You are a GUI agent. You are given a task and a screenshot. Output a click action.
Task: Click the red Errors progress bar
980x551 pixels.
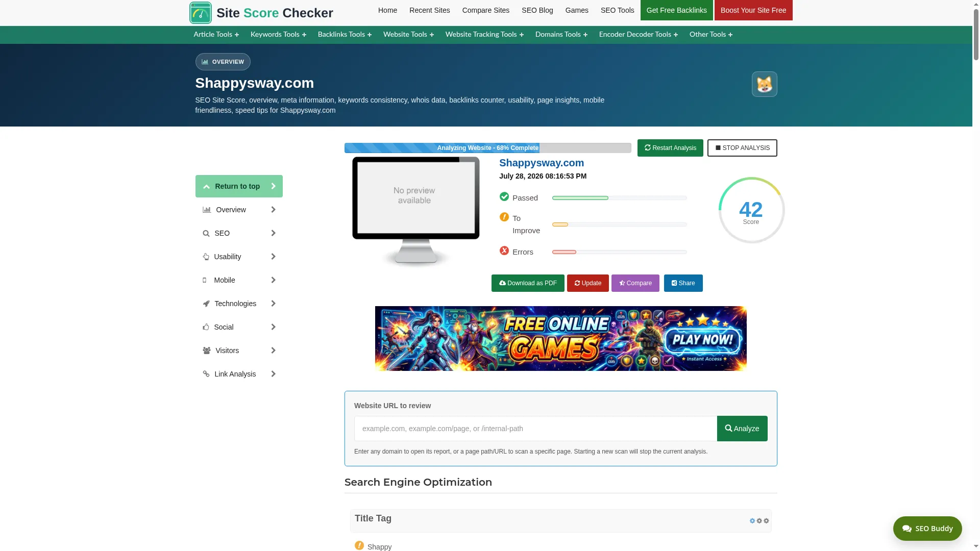[x=619, y=252]
